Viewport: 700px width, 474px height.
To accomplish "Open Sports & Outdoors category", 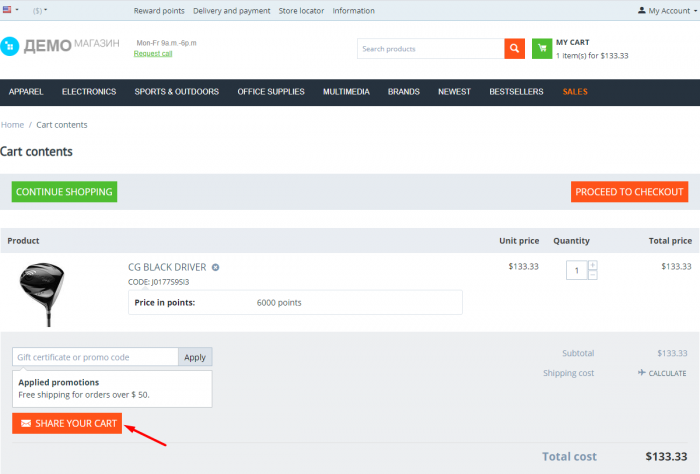I will (177, 92).
